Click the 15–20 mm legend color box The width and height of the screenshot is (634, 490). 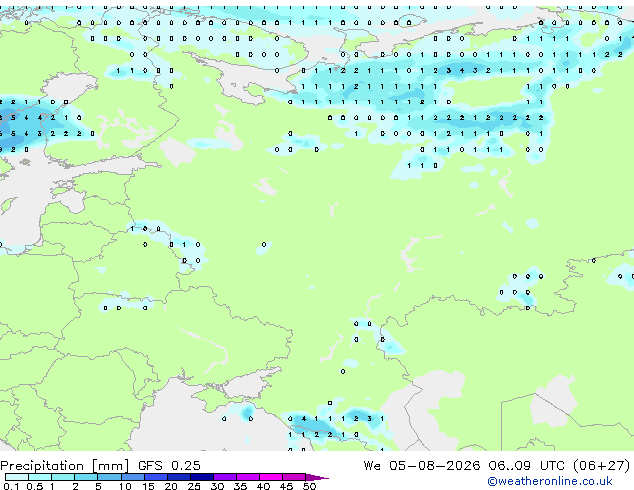[156, 477]
